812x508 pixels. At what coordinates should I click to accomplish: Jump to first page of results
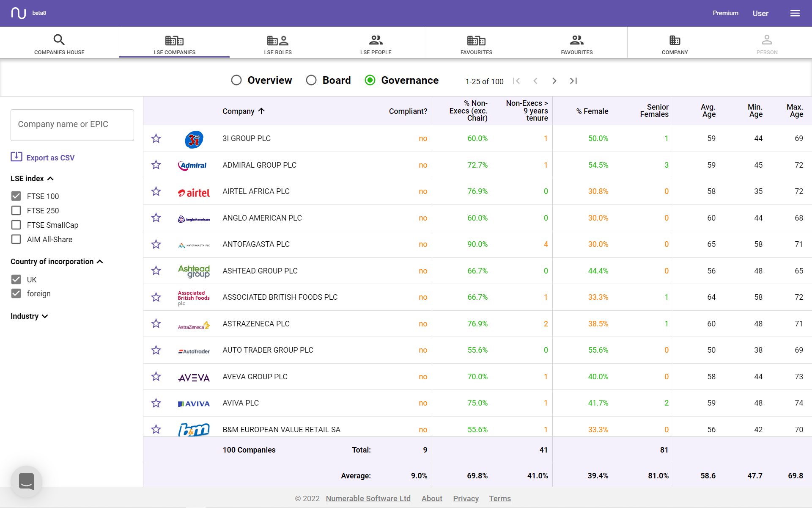(516, 81)
